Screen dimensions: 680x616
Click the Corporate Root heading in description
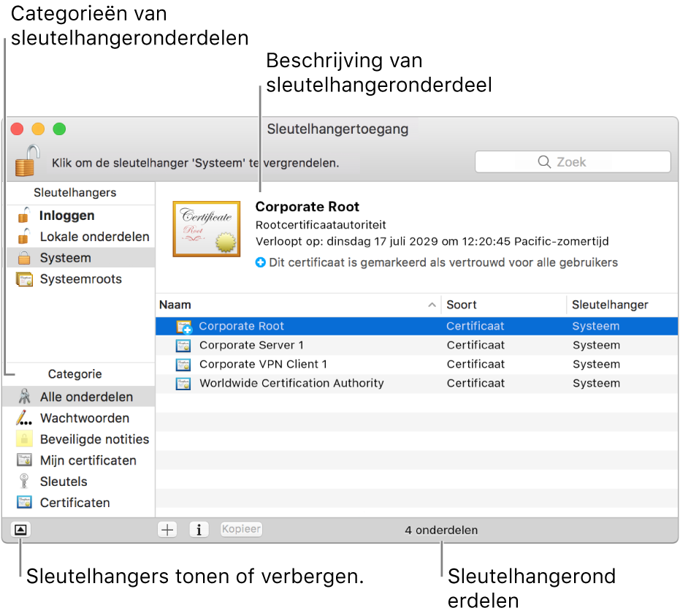click(x=307, y=207)
